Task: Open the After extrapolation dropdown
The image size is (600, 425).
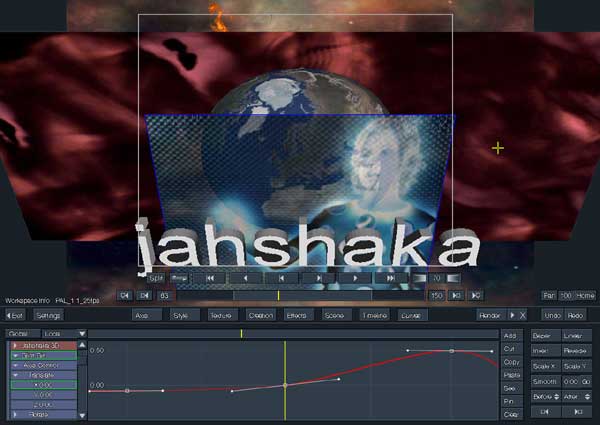Action: tap(577, 397)
